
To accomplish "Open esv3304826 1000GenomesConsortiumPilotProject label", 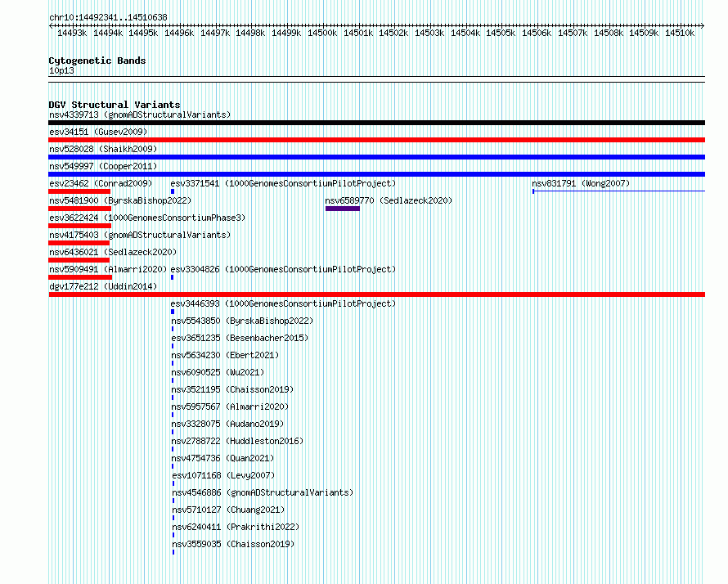I will [x=283, y=269].
